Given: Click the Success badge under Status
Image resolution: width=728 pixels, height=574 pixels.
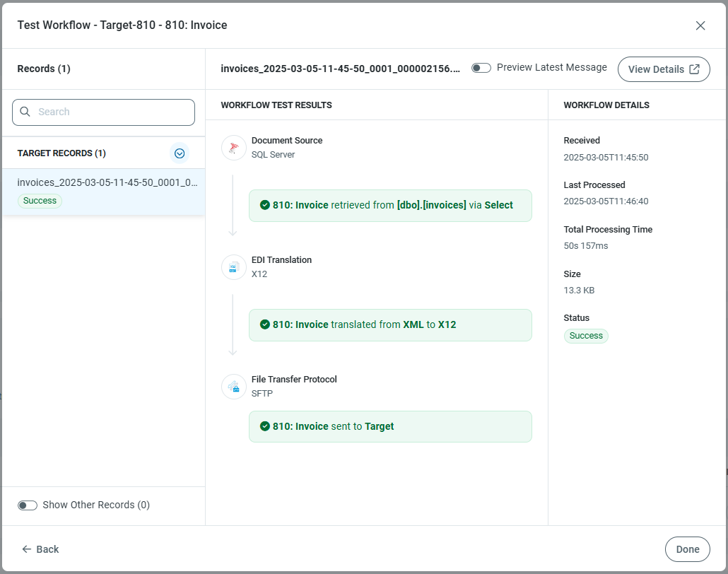Looking at the screenshot, I should click(586, 336).
